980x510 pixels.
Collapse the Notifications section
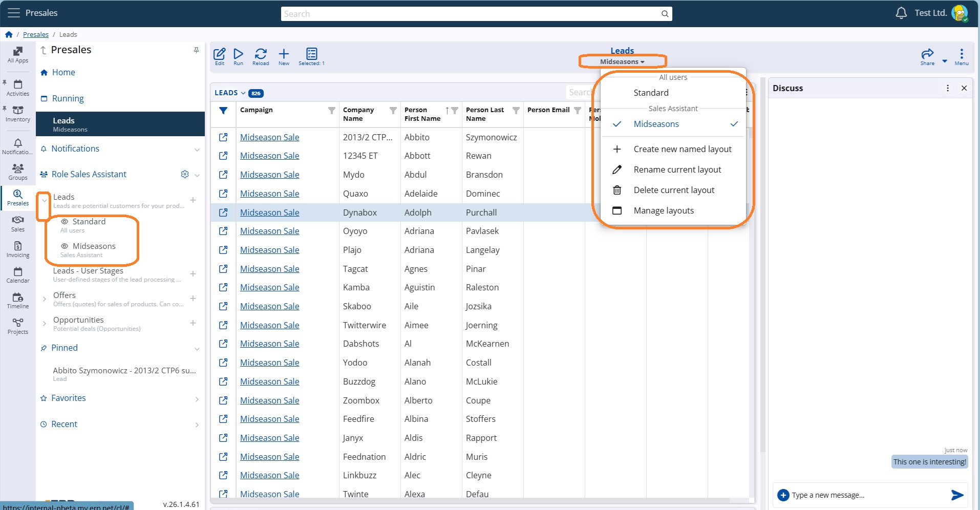tap(197, 150)
